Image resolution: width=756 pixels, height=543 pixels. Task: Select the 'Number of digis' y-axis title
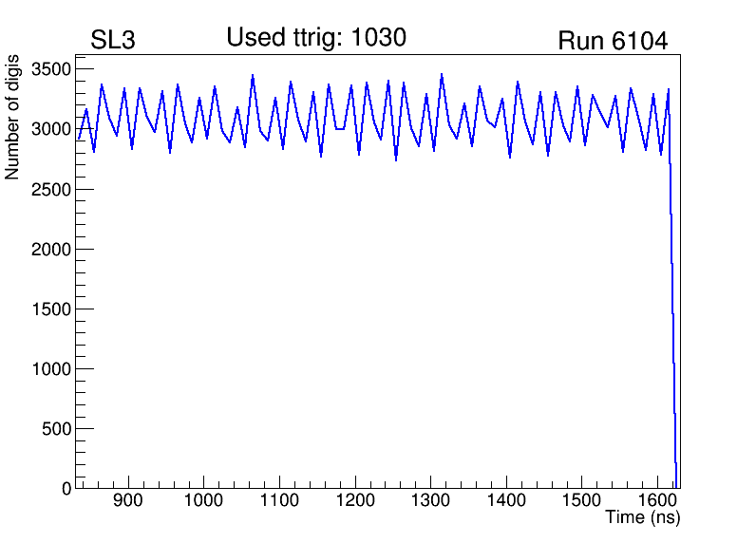click(x=13, y=117)
